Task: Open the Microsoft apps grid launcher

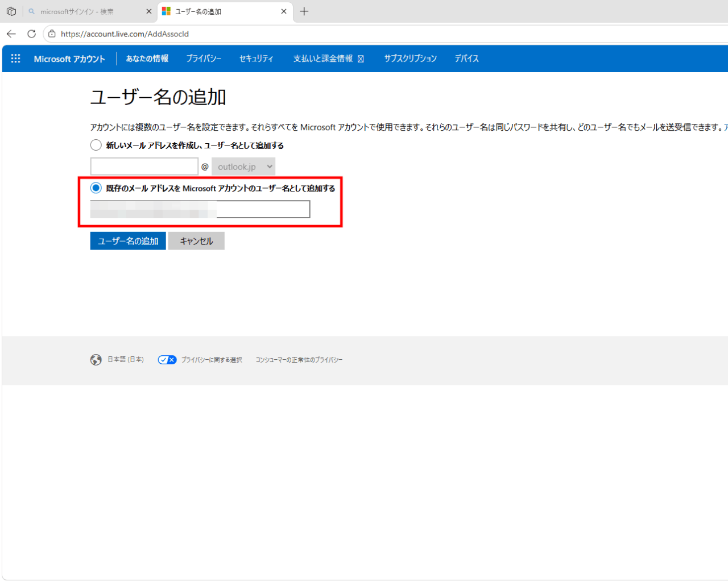Action: 15,59
